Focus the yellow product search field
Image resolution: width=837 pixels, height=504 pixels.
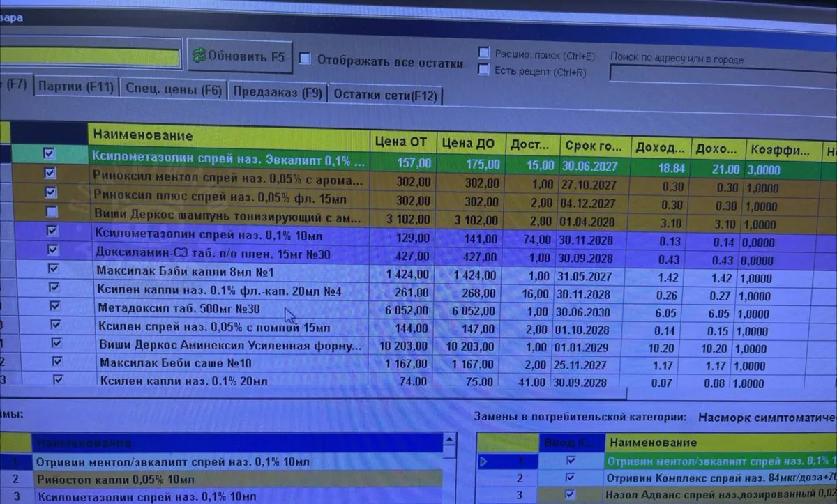(x=90, y=56)
